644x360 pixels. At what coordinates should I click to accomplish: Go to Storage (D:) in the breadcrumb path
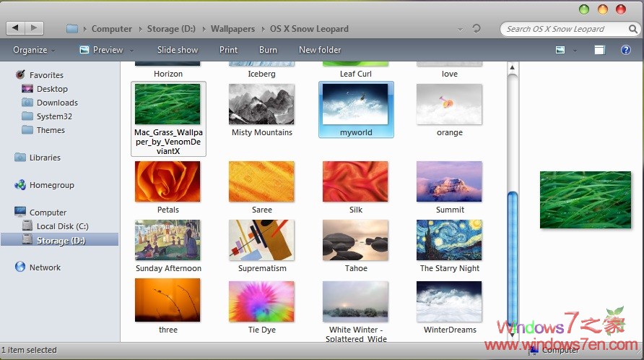[x=171, y=29]
